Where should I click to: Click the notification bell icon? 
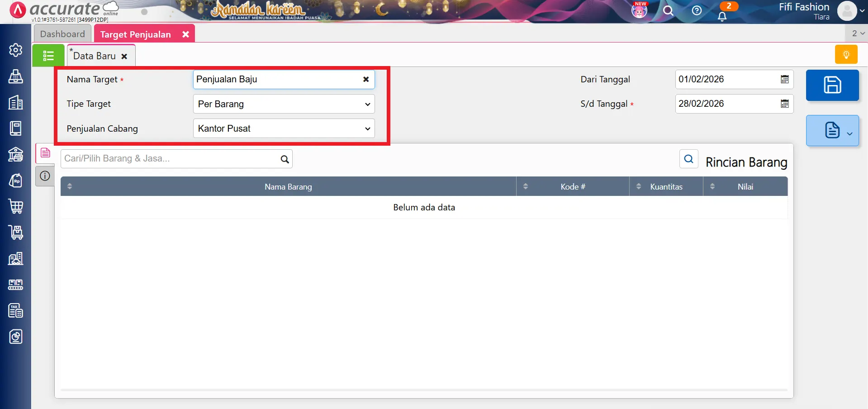tap(722, 16)
